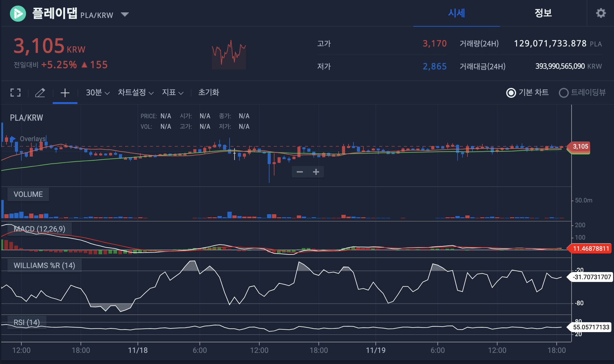
Task: Activate the crosshair cursor tool
Action: pos(65,93)
